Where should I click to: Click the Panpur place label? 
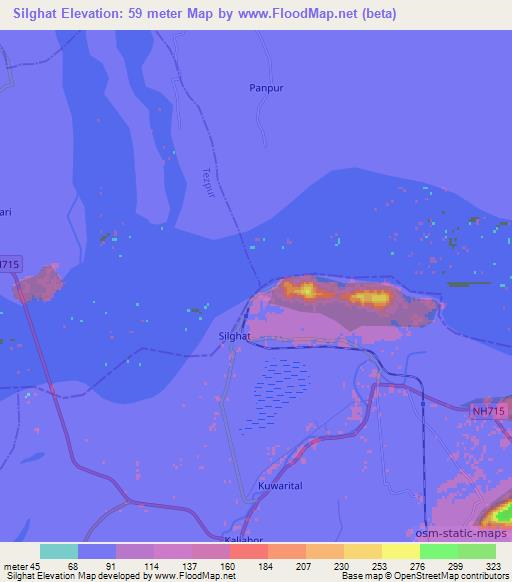266,88
